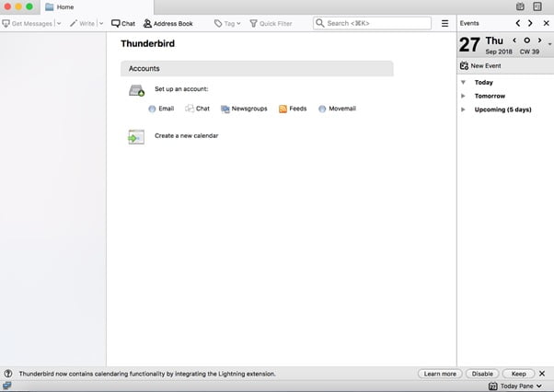The height and width of the screenshot is (392, 554).
Task: Click the Thunderbird heading text
Action: click(x=147, y=43)
